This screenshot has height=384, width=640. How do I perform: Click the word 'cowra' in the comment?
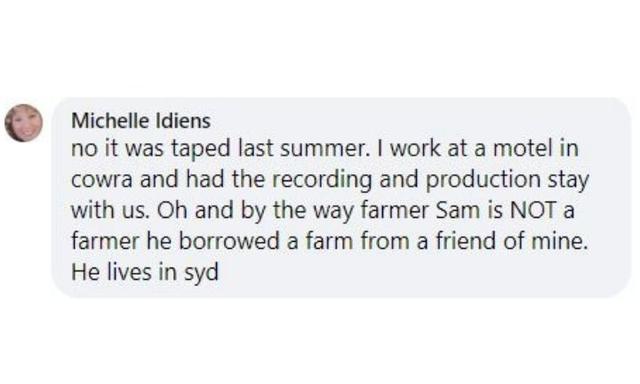[102, 179]
